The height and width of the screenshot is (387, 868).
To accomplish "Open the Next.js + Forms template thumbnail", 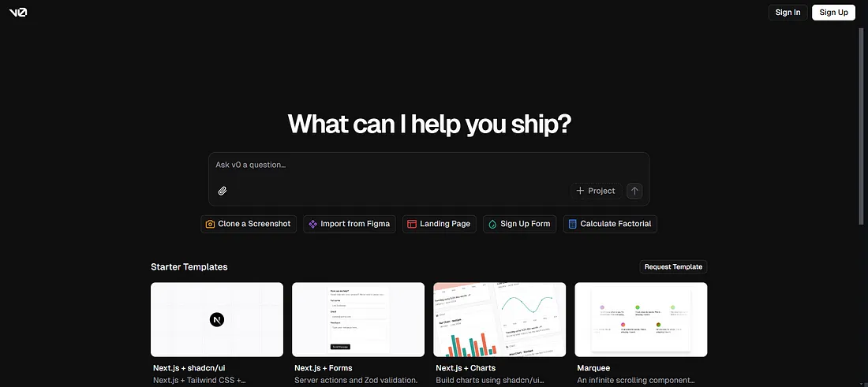I will click(358, 319).
